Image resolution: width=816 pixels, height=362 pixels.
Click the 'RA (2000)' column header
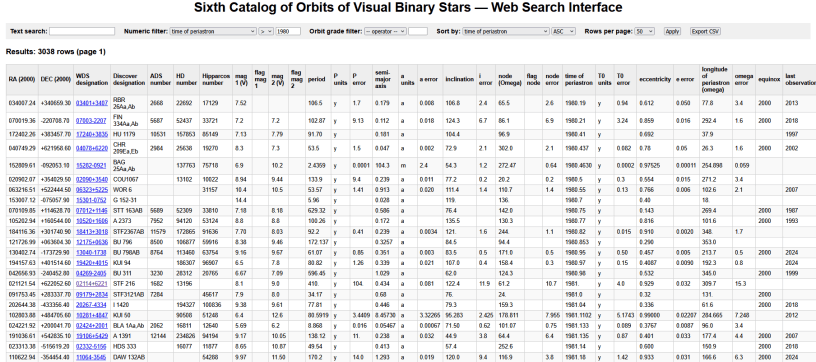tap(22, 79)
